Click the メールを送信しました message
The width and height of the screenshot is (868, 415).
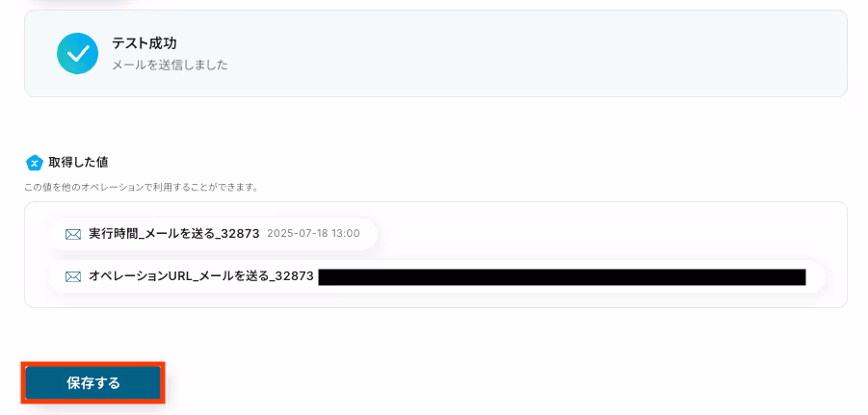[x=170, y=65]
